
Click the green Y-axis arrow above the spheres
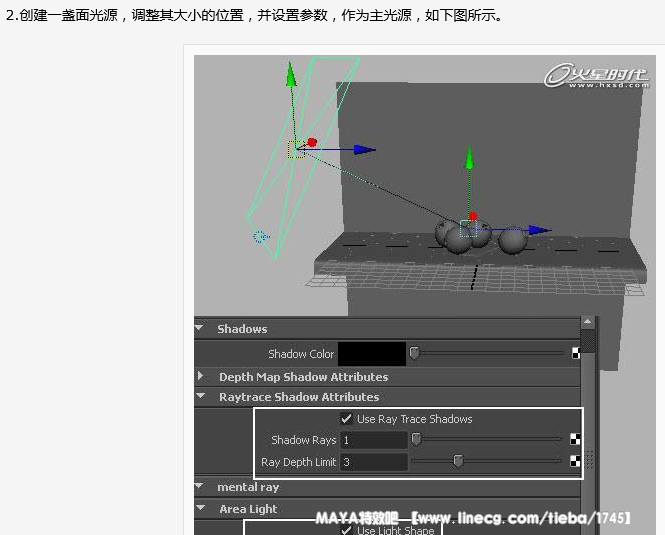[469, 160]
